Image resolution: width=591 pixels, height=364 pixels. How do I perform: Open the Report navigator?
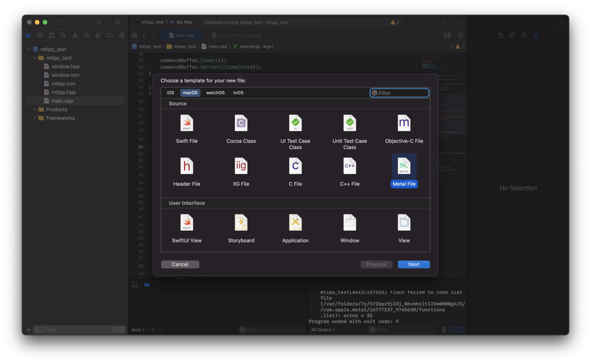click(122, 35)
